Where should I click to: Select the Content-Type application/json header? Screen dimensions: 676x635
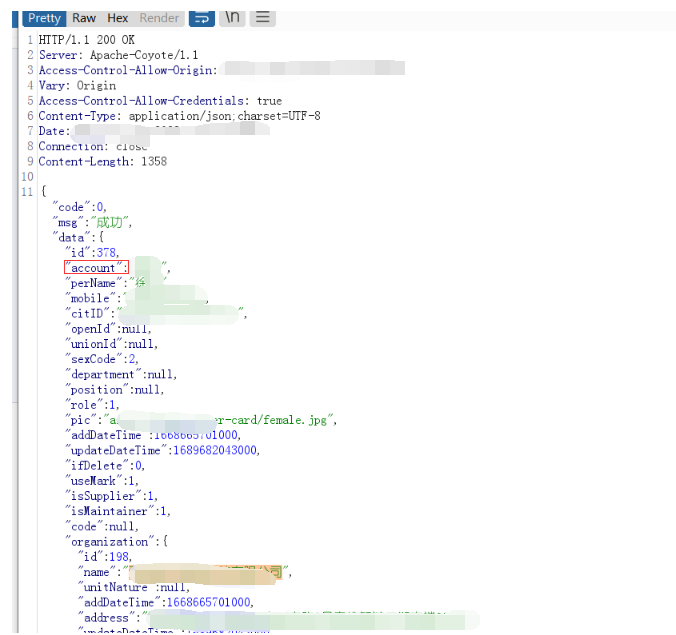pos(179,116)
